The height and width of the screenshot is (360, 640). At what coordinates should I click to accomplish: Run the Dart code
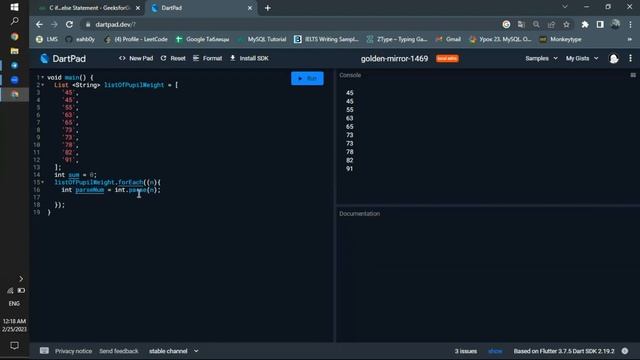click(307, 78)
